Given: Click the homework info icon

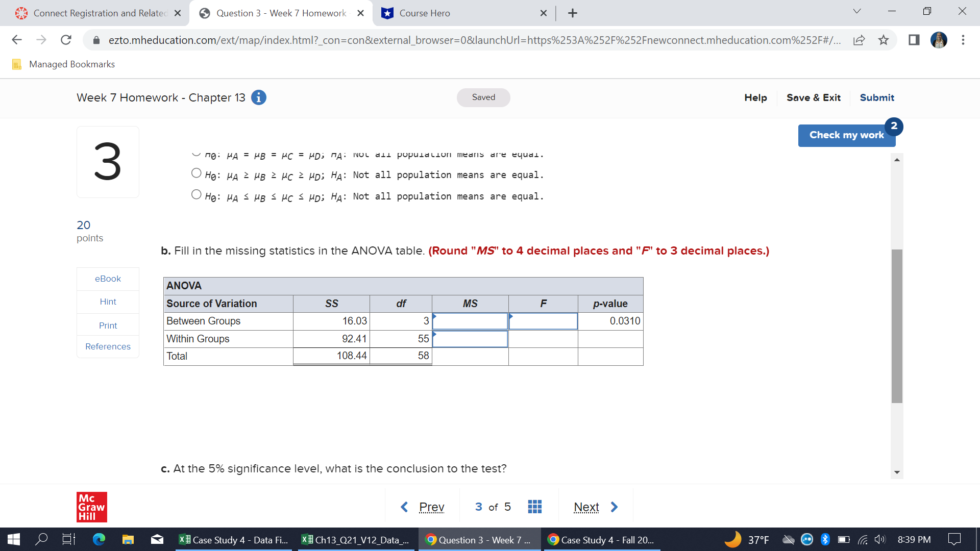Looking at the screenshot, I should point(259,97).
